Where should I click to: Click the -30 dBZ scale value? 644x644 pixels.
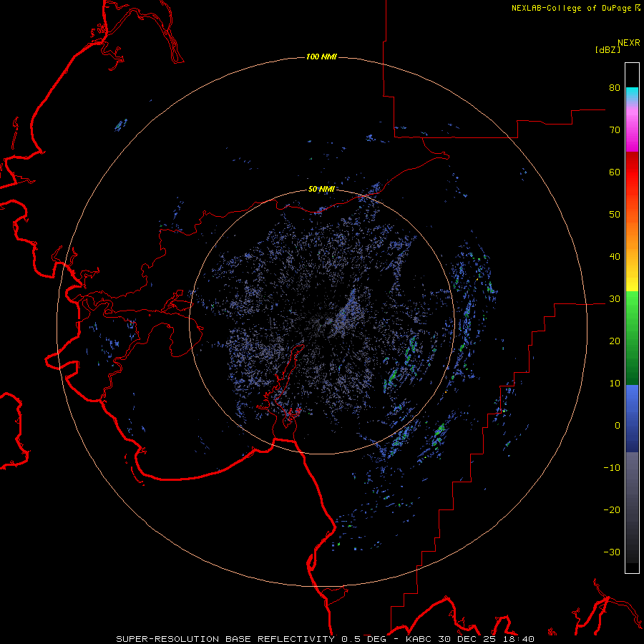click(x=612, y=552)
